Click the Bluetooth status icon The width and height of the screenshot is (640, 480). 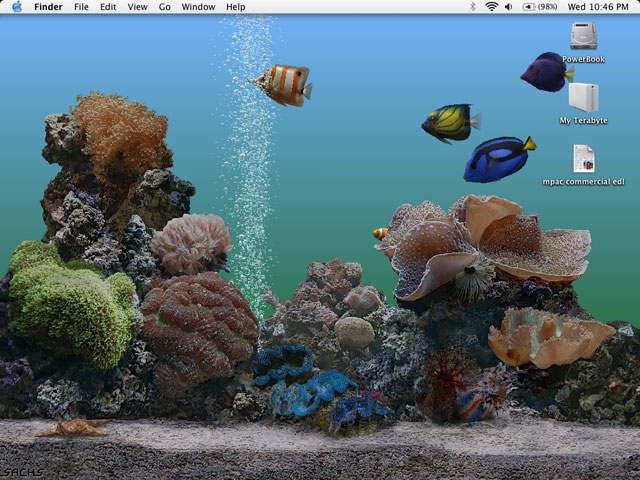[473, 7]
